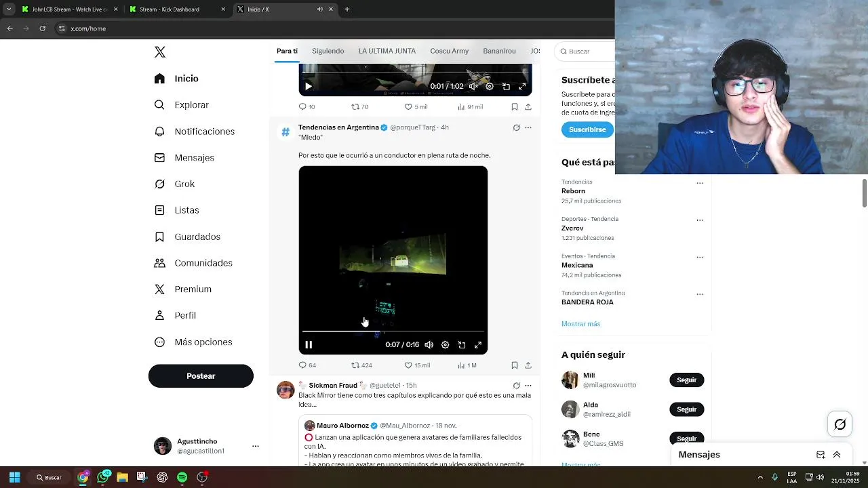Open options for Reborn trend

(700, 183)
